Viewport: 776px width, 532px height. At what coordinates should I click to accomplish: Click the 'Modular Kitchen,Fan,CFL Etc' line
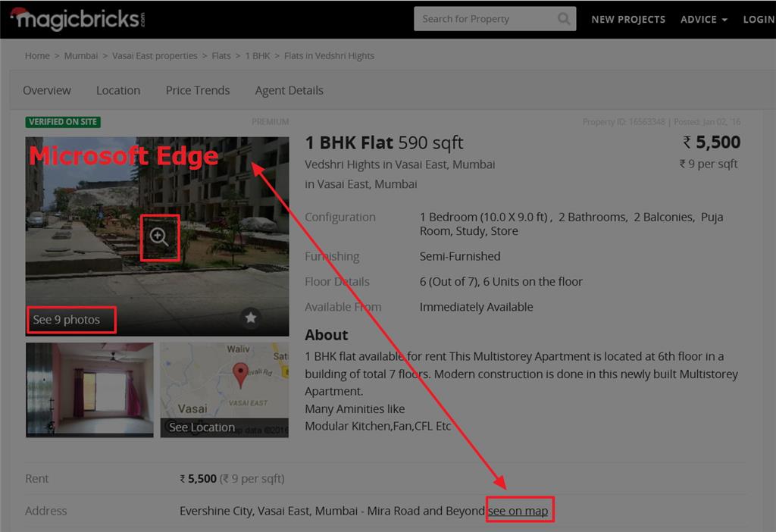coord(377,426)
